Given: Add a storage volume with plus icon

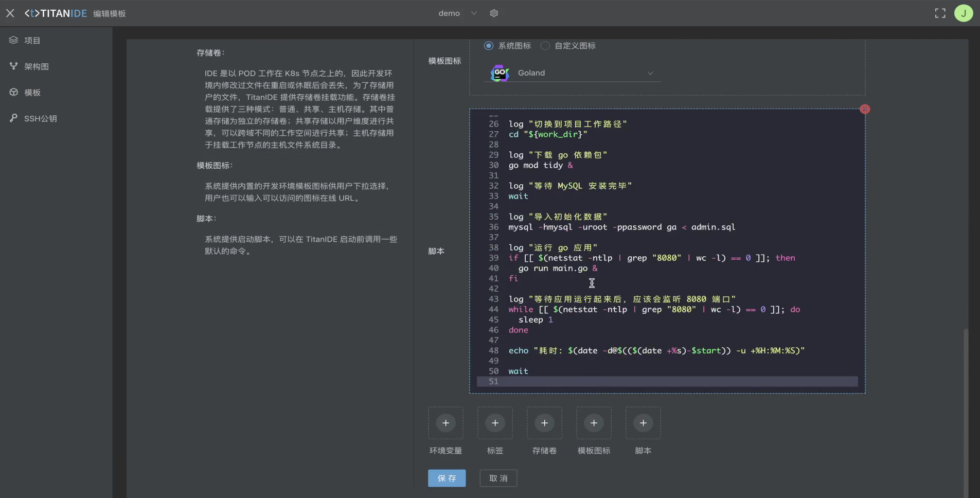Looking at the screenshot, I should (x=544, y=423).
